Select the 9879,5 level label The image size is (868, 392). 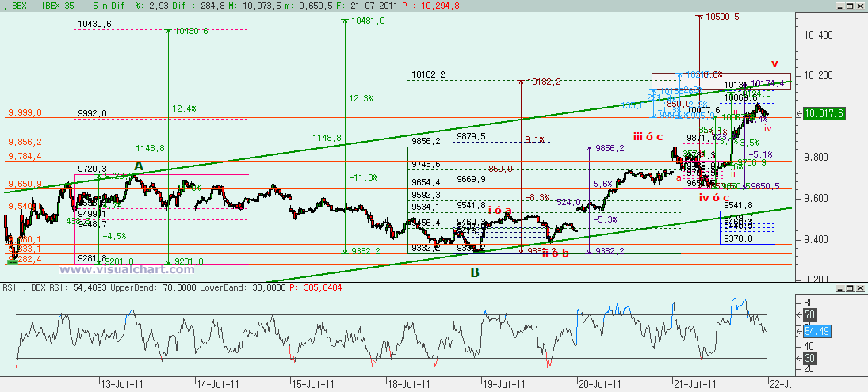(471, 136)
